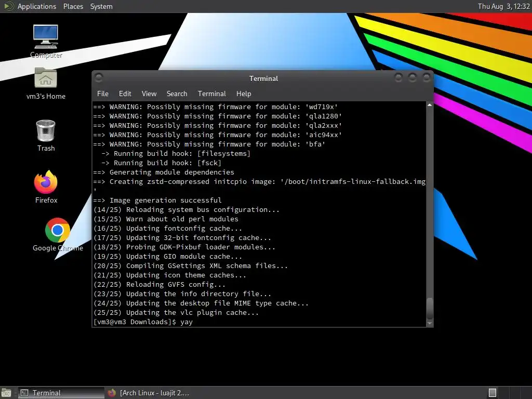532x399 pixels.
Task: Open the Terminal menu in menubar
Action: [x=212, y=94]
